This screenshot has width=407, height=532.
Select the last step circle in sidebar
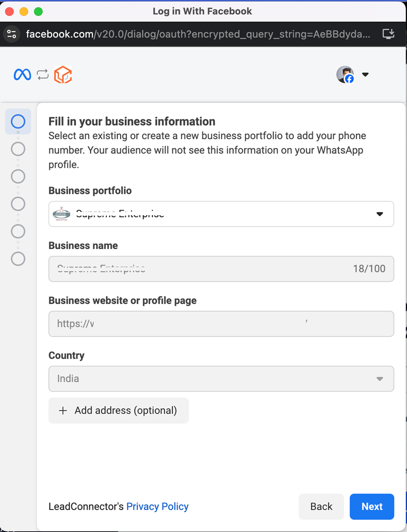pos(18,259)
